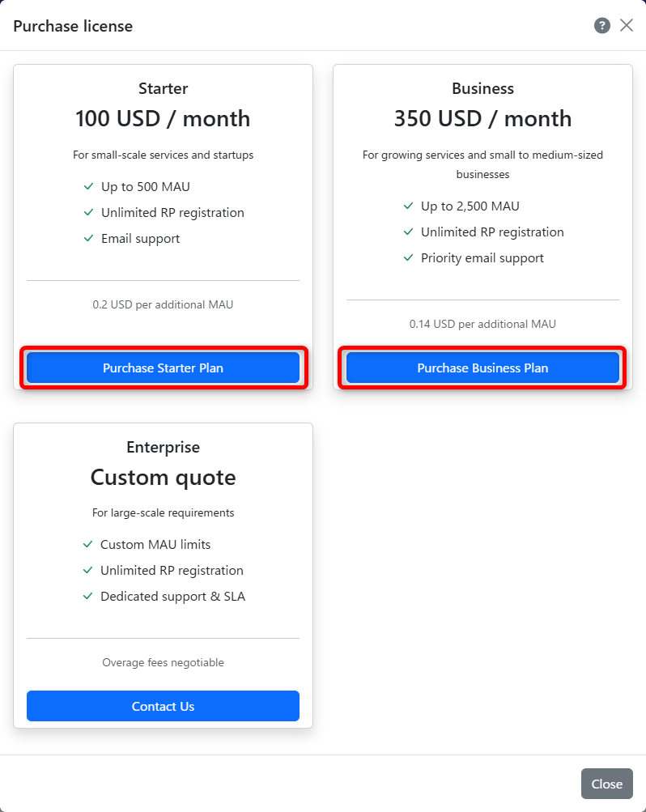Screen dimensions: 646x812
Task: Click checkmark next to Priority email support
Action: tap(409, 258)
